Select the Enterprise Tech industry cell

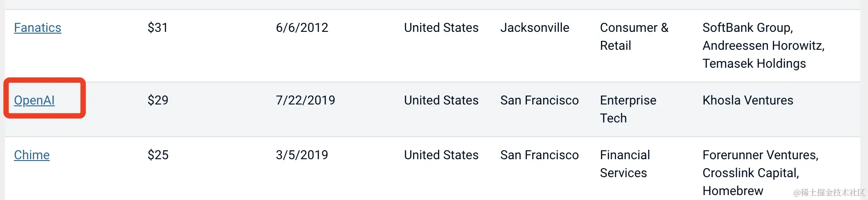[x=628, y=109]
